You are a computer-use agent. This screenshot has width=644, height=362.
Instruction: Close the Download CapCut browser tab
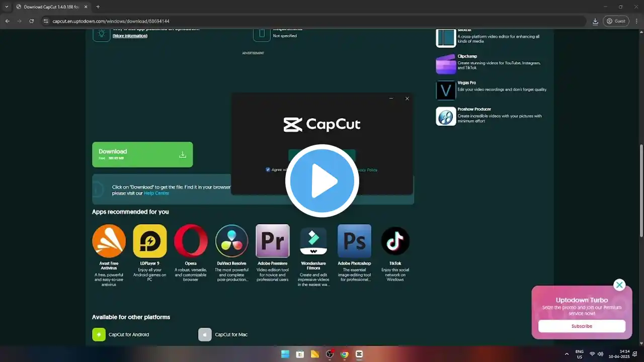click(85, 7)
